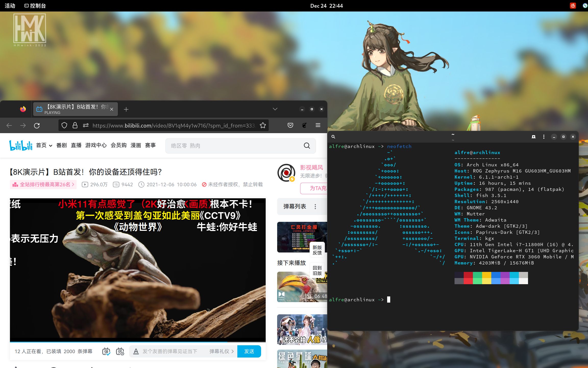Open the 弹幕列表 three-dot options

point(315,206)
